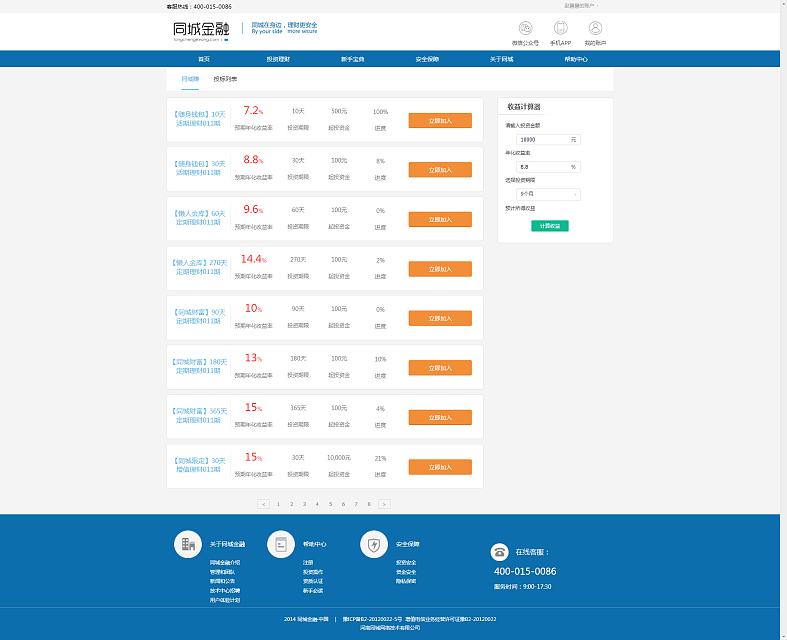787x640 pixels.
Task: Open footer link 资质认证
Action: pyautogui.click(x=313, y=581)
